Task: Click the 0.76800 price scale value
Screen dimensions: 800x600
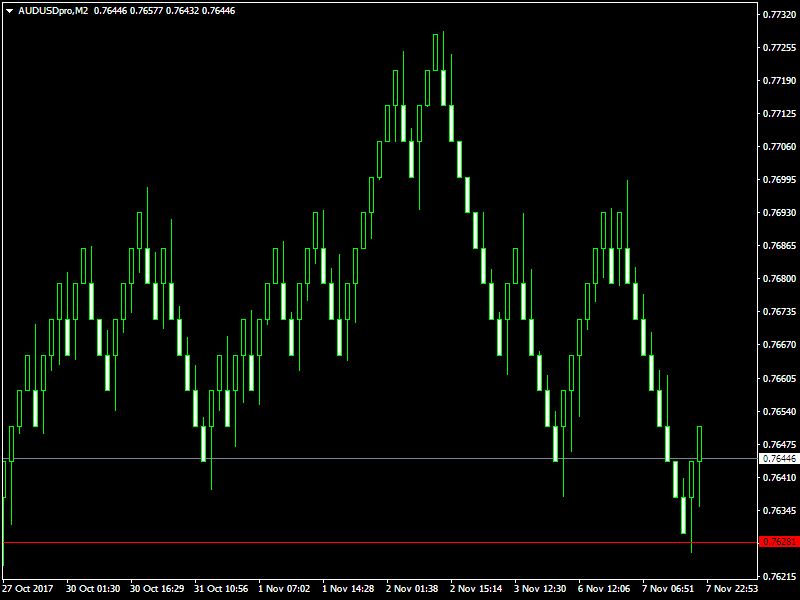Action: click(779, 279)
